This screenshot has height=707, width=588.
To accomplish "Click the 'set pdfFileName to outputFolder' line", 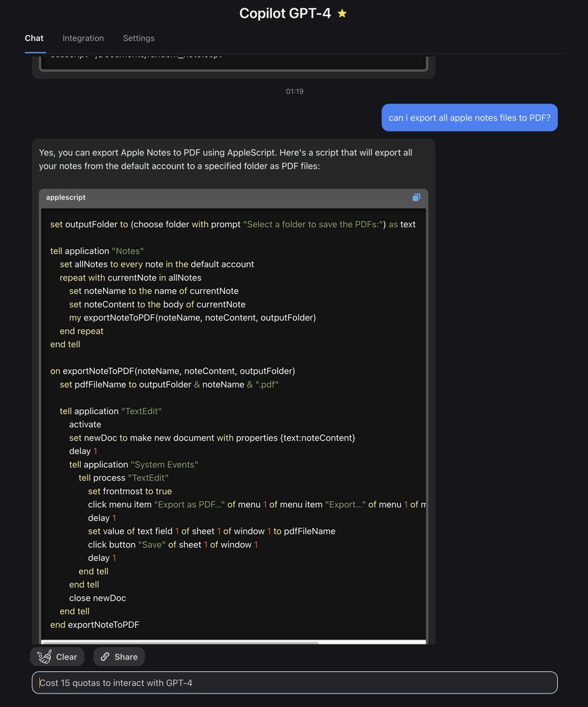I will pos(169,385).
